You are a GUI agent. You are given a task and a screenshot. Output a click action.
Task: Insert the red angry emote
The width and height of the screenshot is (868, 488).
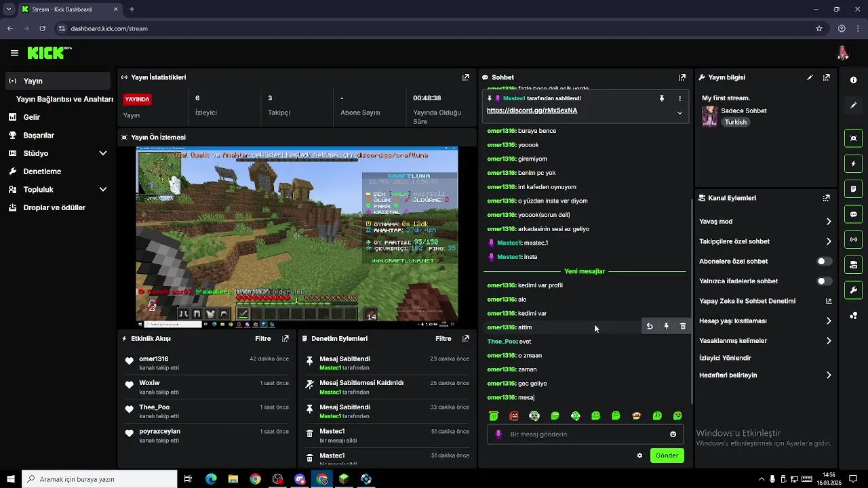[514, 415]
